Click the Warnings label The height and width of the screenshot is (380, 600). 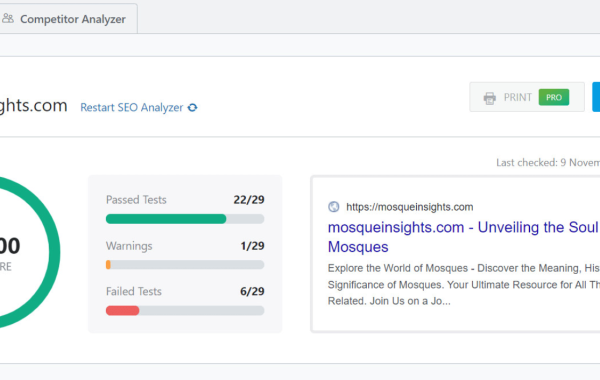[x=129, y=246]
